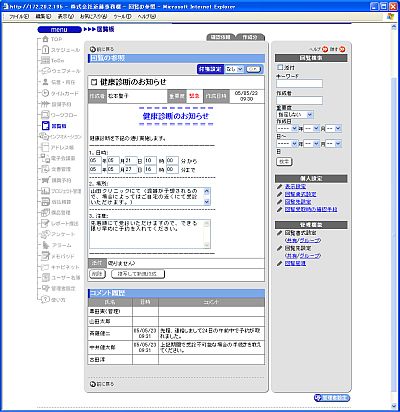Open the タイムカード clock icon
Image resolution: width=400 pixels, height=412 pixels.
45,93
